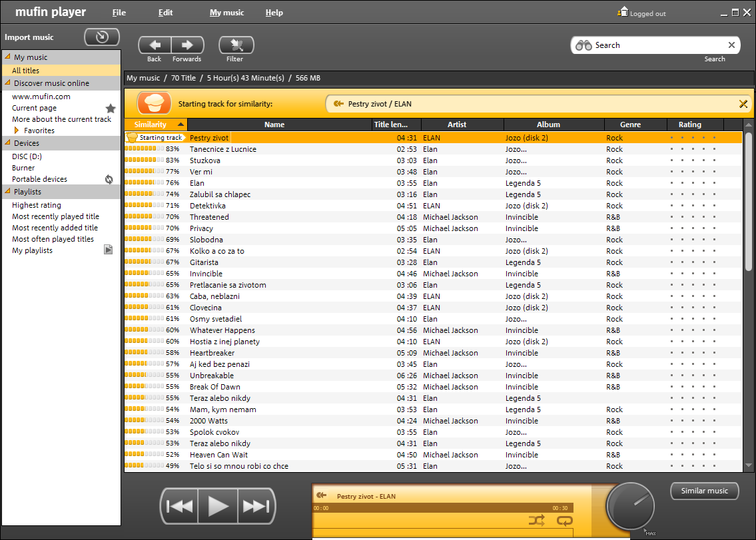Go Back with the left arrow button

pos(155,45)
